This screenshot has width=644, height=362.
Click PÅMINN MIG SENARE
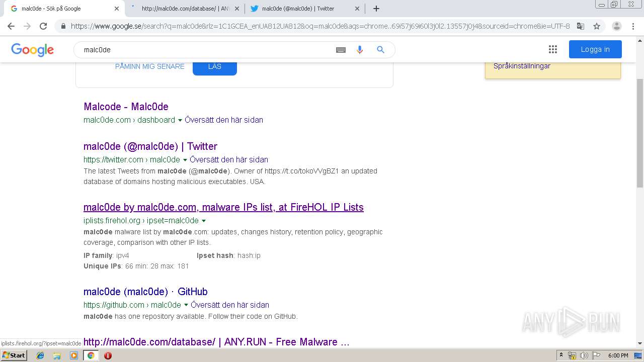150,66
